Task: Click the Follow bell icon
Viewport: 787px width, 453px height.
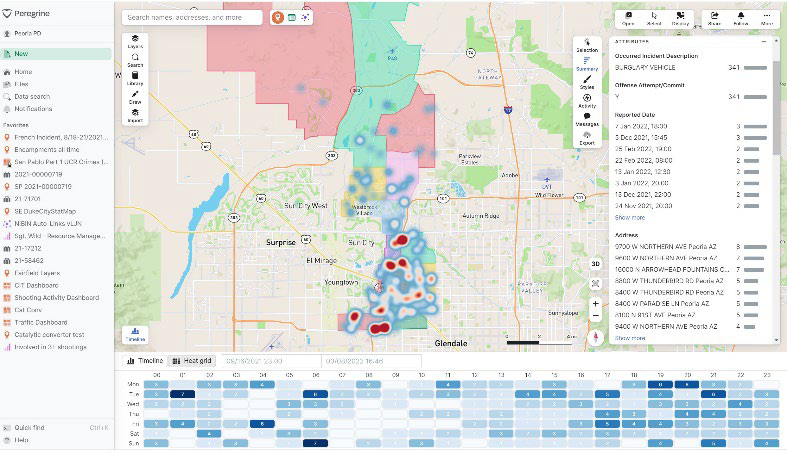Action: click(x=741, y=18)
